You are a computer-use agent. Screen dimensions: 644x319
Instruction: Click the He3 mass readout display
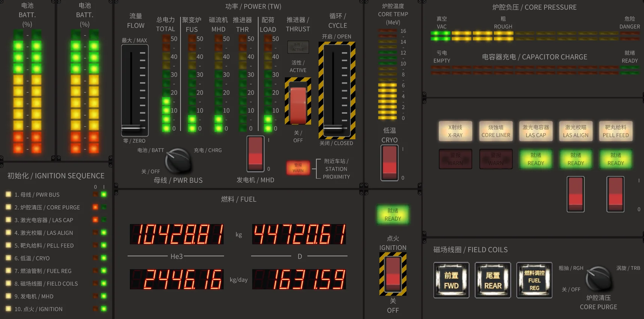point(177,234)
